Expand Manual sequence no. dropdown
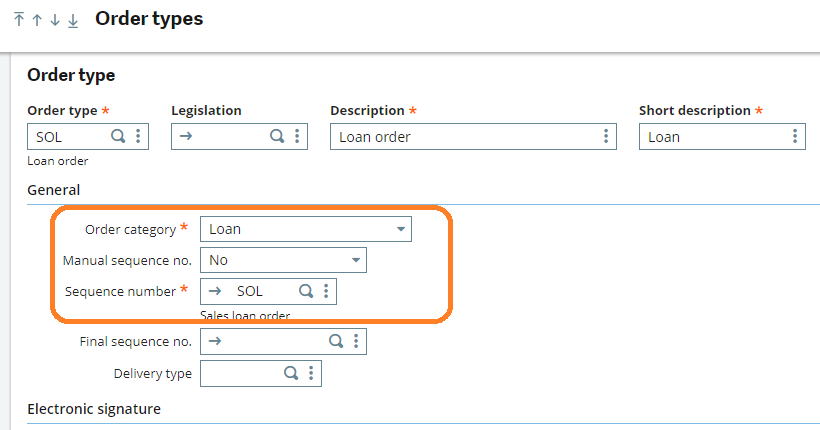Viewport: 820px width, 430px height. point(356,260)
